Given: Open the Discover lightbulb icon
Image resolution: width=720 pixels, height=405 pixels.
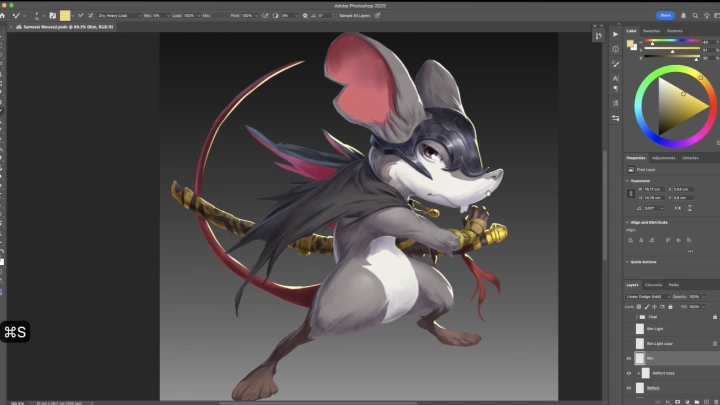Looking at the screenshot, I should tap(707, 16).
